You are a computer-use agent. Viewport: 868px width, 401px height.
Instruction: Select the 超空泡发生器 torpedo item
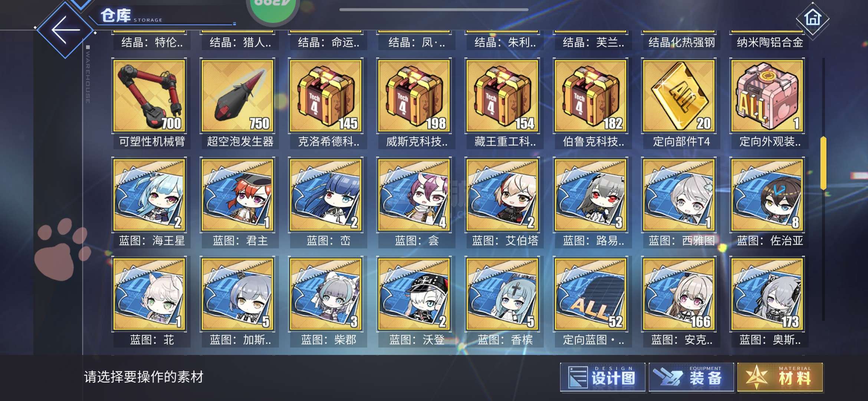point(237,96)
